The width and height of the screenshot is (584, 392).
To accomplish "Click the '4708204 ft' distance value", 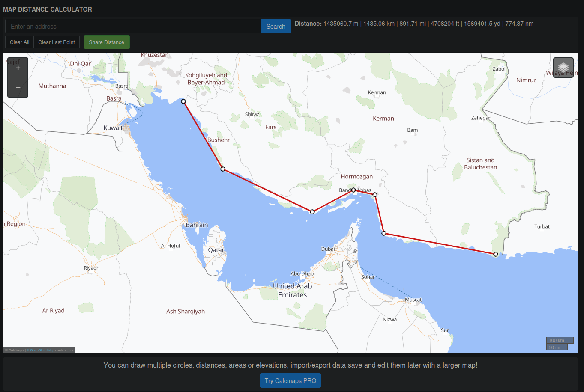I will click(x=445, y=24).
